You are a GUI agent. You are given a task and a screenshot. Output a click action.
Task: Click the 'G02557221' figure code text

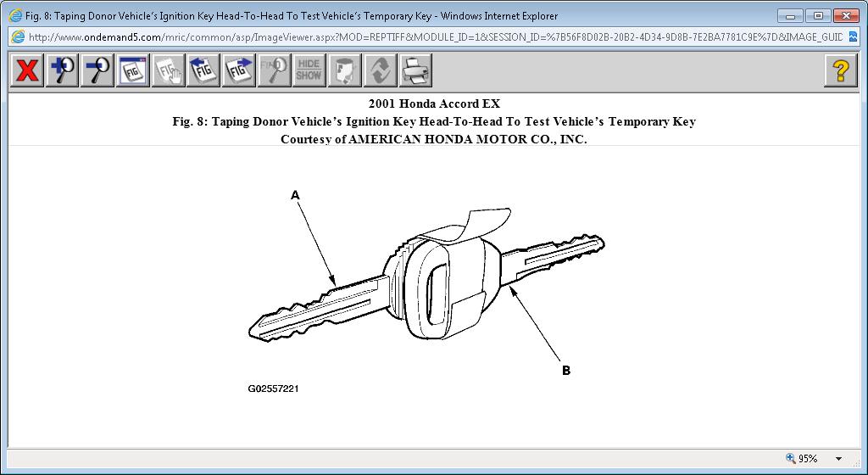click(x=273, y=388)
